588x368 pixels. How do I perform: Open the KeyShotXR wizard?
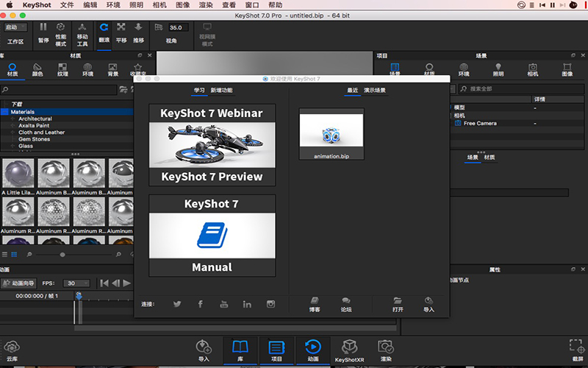(x=350, y=351)
